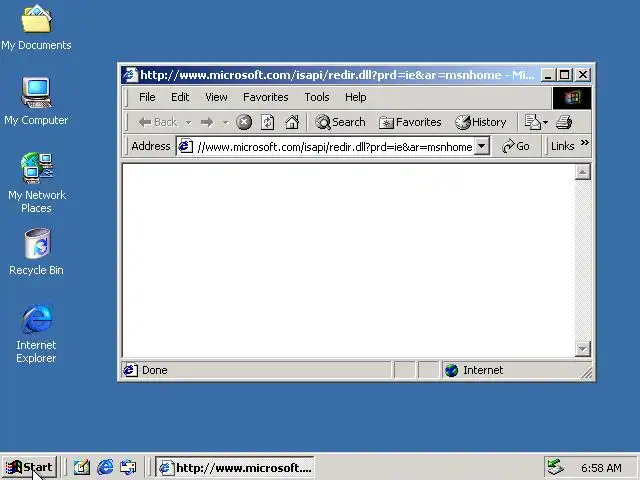The height and width of the screenshot is (480, 640).
Task: Open the Search pane
Action: (340, 122)
